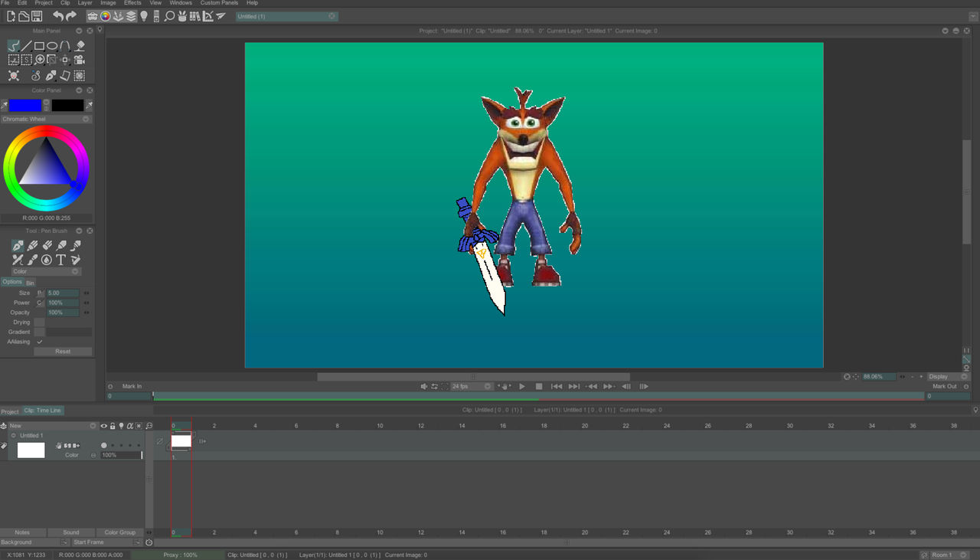Select the ellipse shape tool
This screenshot has width=980, height=560.
(x=52, y=46)
